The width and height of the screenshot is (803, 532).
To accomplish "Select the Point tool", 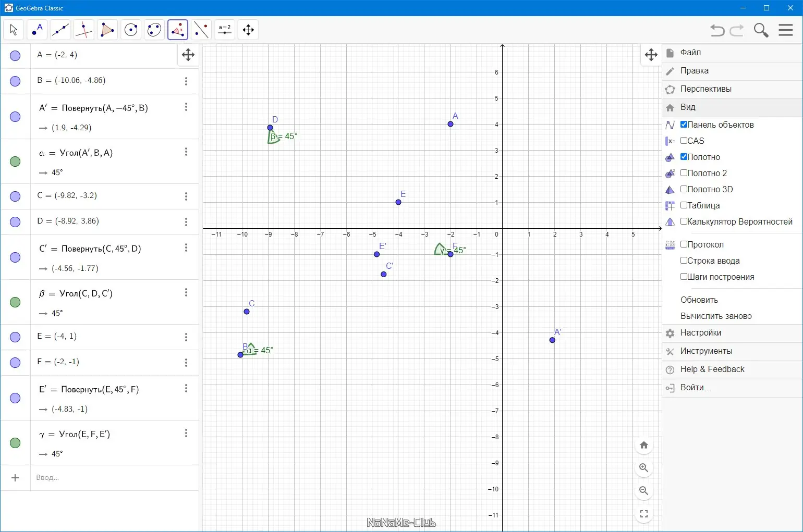I will coord(37,30).
